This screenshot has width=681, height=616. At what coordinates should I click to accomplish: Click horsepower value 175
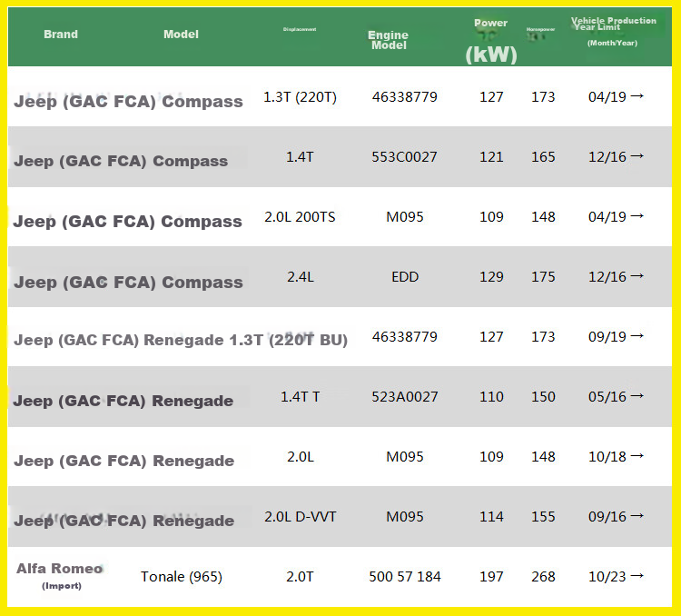543,276
